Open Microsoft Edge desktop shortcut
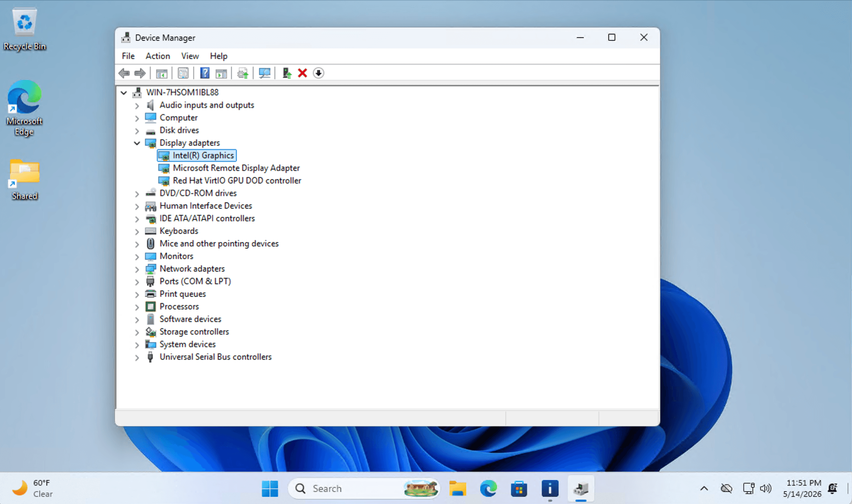Screen dimensions: 852x504 [24, 108]
